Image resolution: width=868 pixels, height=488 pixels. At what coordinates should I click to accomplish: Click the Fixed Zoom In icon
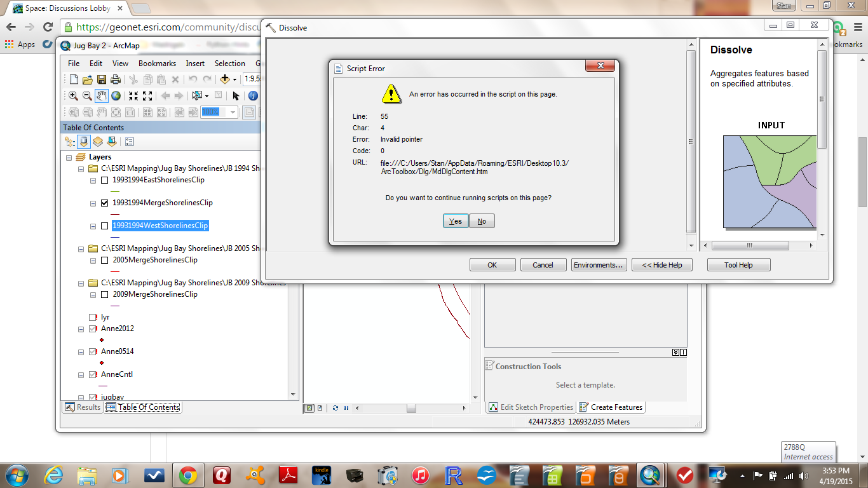[133, 96]
